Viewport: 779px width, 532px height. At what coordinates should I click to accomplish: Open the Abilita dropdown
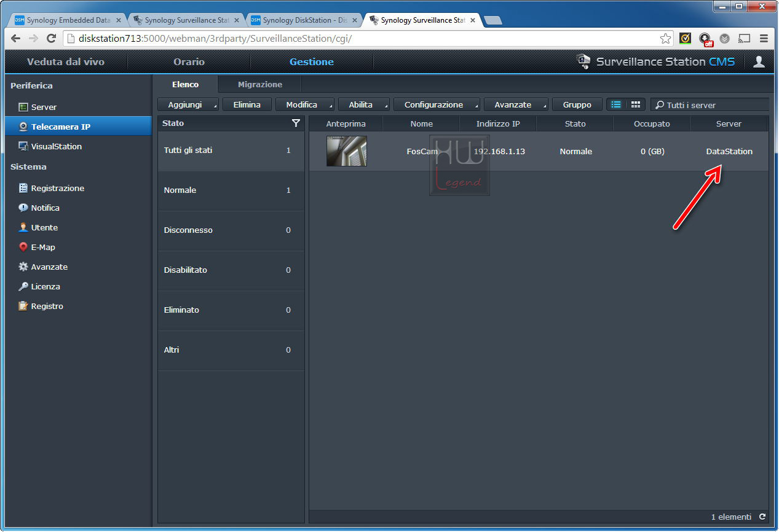click(364, 104)
